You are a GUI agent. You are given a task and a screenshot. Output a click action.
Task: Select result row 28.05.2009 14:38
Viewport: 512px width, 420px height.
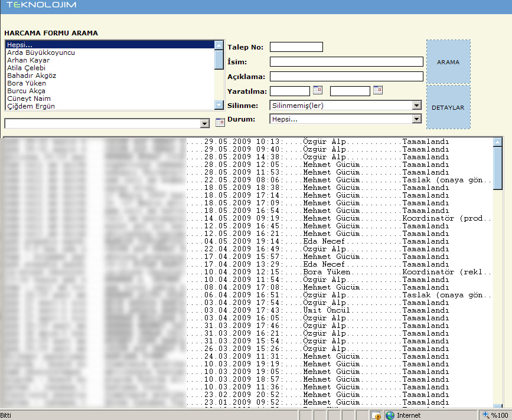point(248,157)
